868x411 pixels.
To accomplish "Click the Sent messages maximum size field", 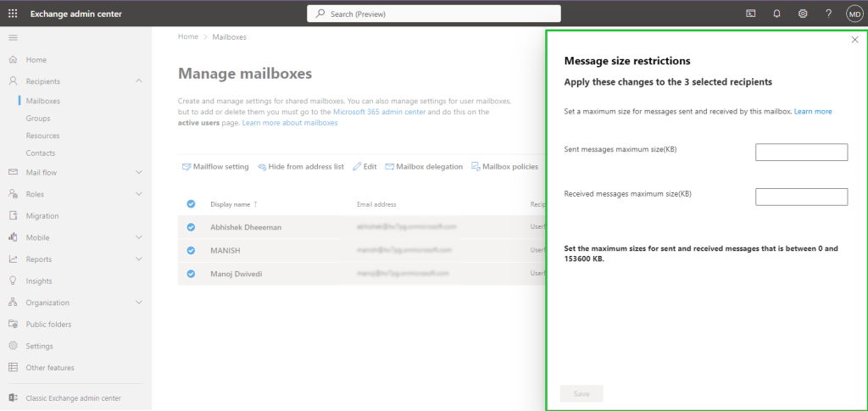I will 801,153.
